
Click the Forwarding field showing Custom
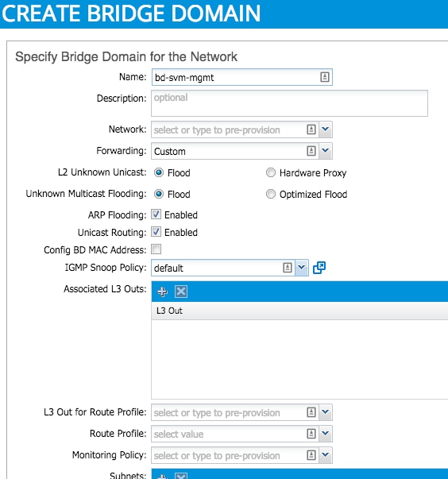pyautogui.click(x=235, y=151)
